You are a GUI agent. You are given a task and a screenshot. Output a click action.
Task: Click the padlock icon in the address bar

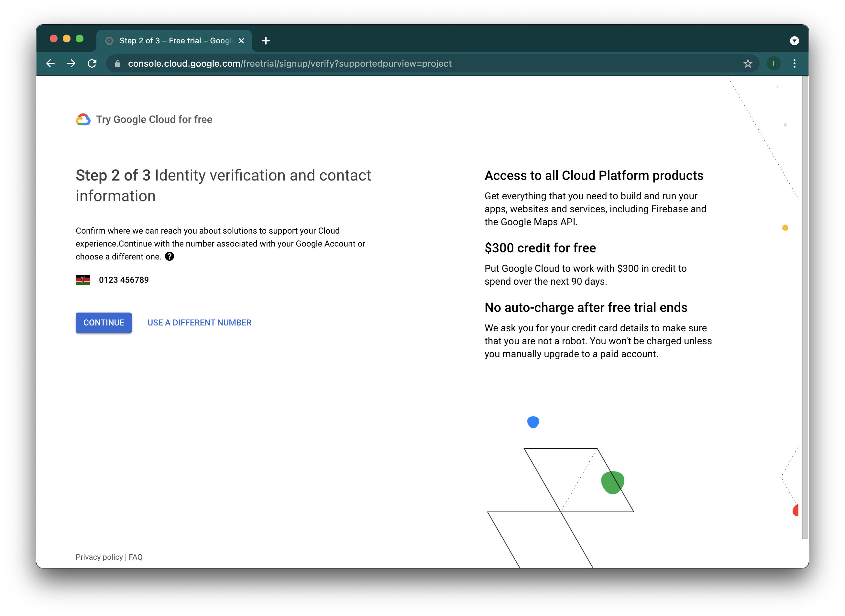tap(117, 63)
